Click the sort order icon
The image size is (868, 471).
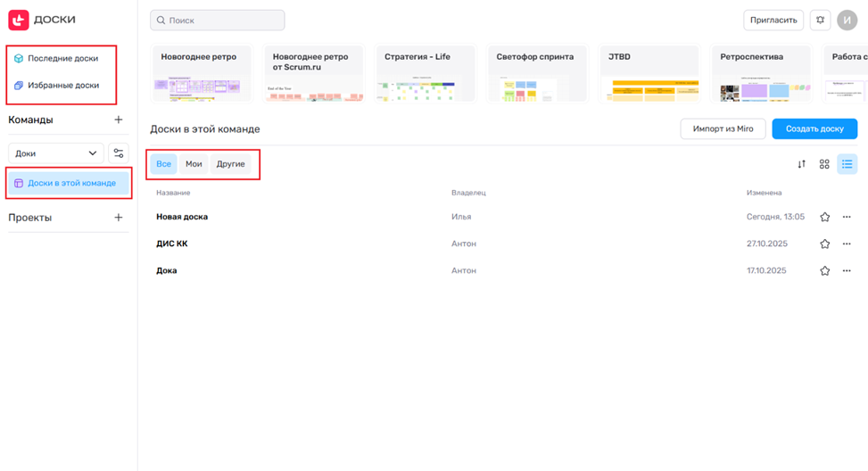point(801,164)
